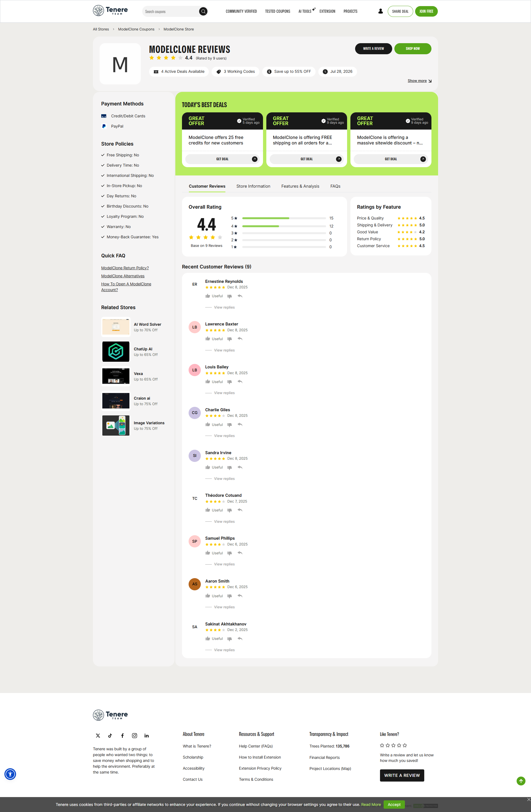Viewport: 531px width, 812px height.
Task: Open the Image Variations store thumbnail
Action: 116,425
